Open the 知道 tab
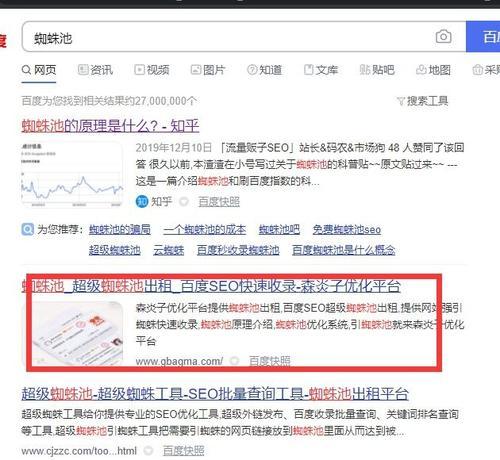 tap(265, 70)
